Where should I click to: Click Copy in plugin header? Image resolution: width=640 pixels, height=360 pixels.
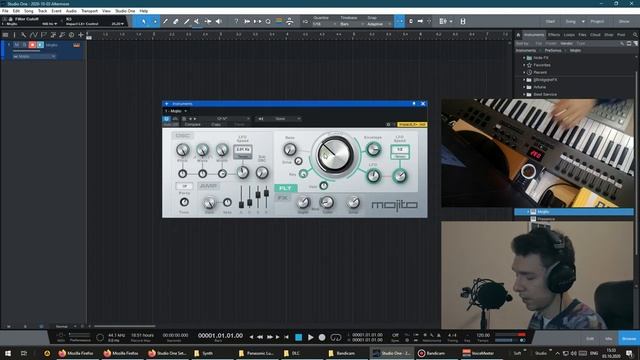point(216,124)
